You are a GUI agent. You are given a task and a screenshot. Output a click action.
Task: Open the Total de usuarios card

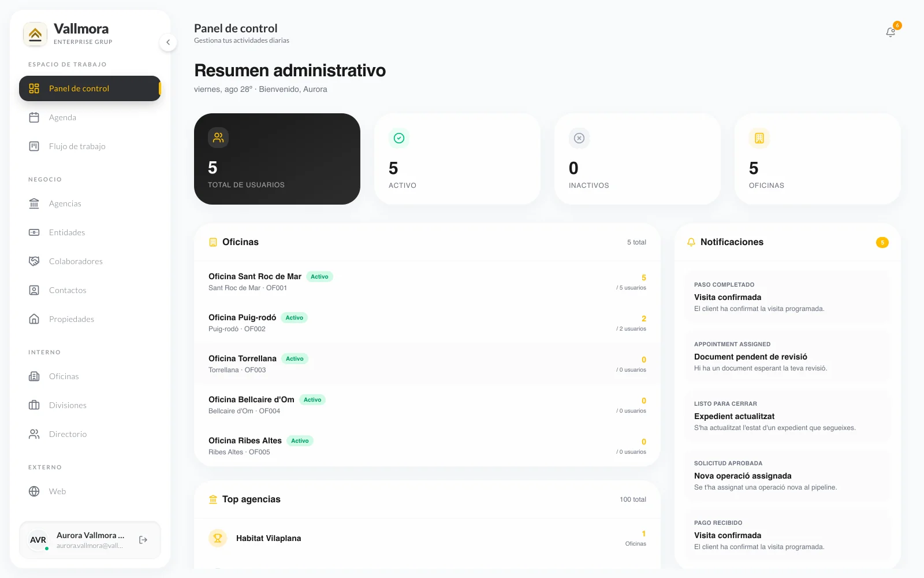(277, 159)
